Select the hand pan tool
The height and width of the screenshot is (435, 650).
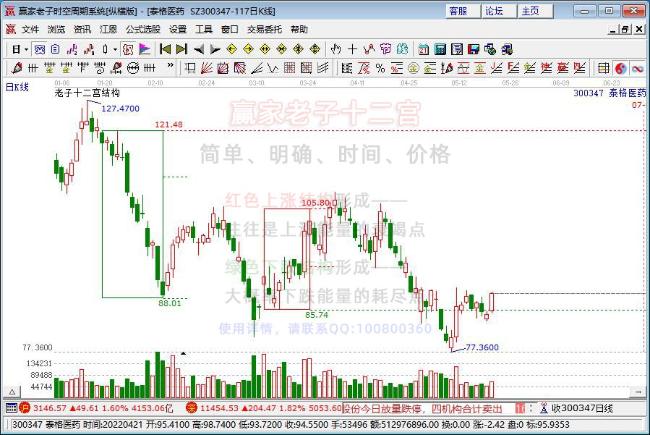(x=336, y=49)
